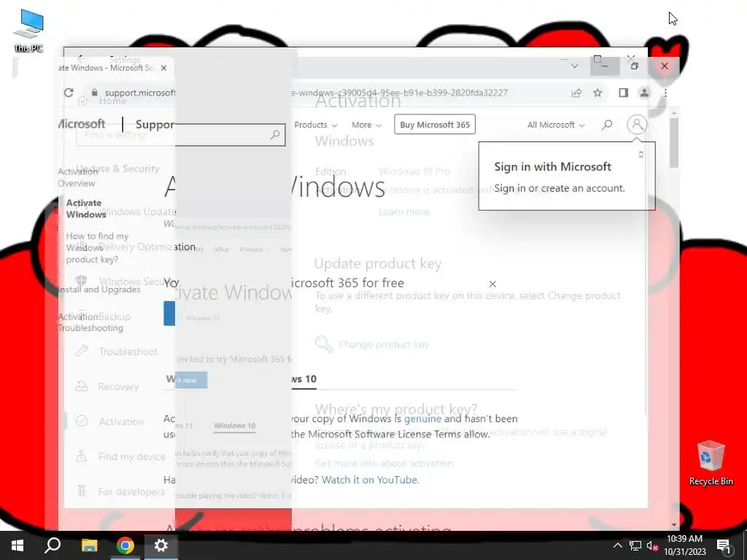Click Home in Settings window

pyautogui.click(x=112, y=101)
